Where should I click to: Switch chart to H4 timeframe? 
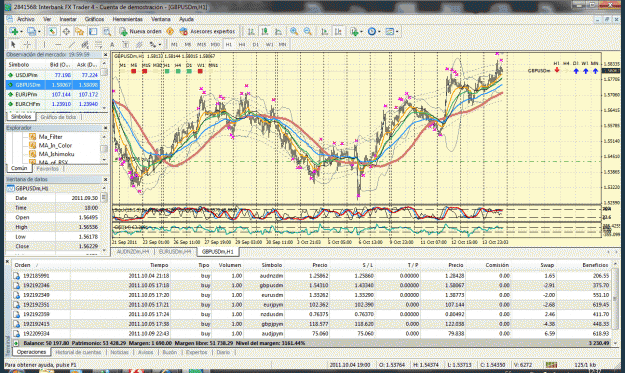pyautogui.click(x=242, y=45)
